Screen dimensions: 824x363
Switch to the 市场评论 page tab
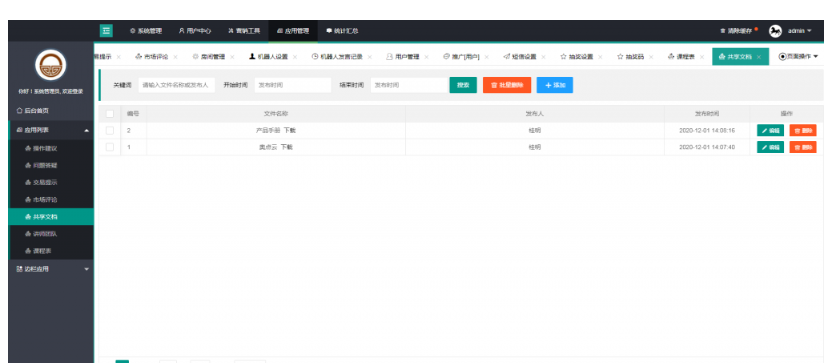click(152, 57)
